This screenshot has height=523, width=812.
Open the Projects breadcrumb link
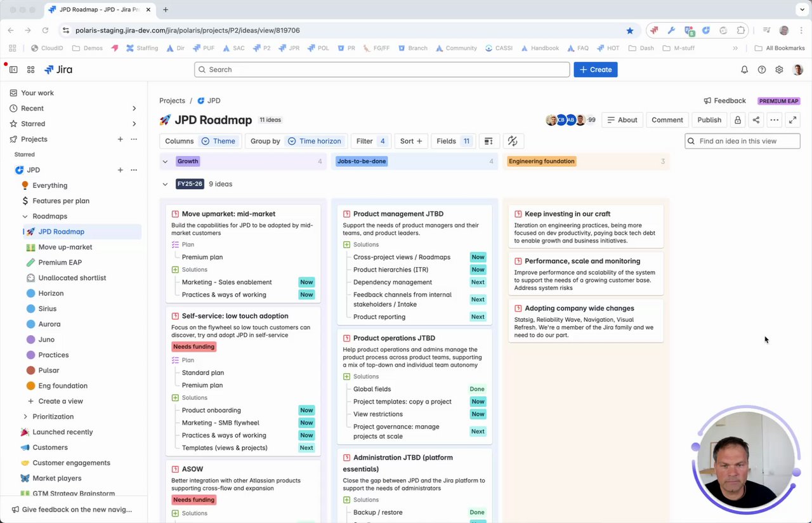click(x=172, y=101)
